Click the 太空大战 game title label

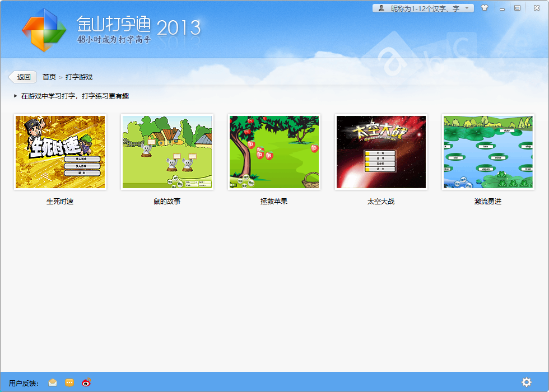coord(381,201)
